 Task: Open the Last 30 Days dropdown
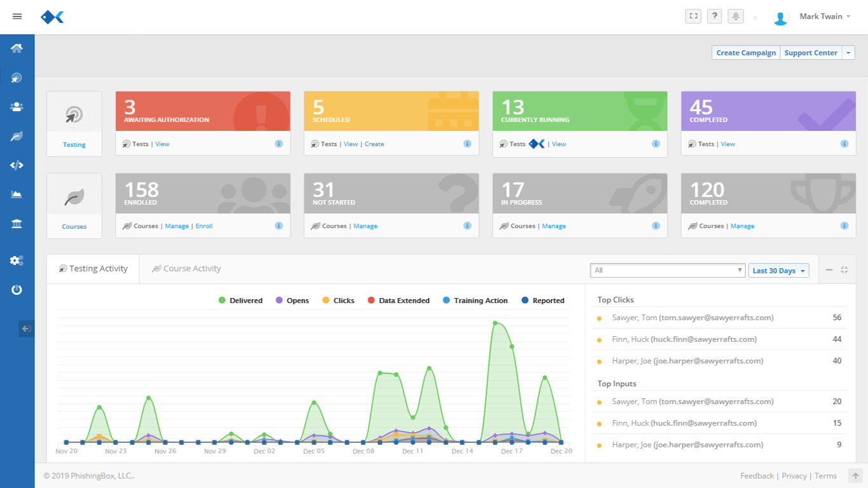tap(778, 271)
